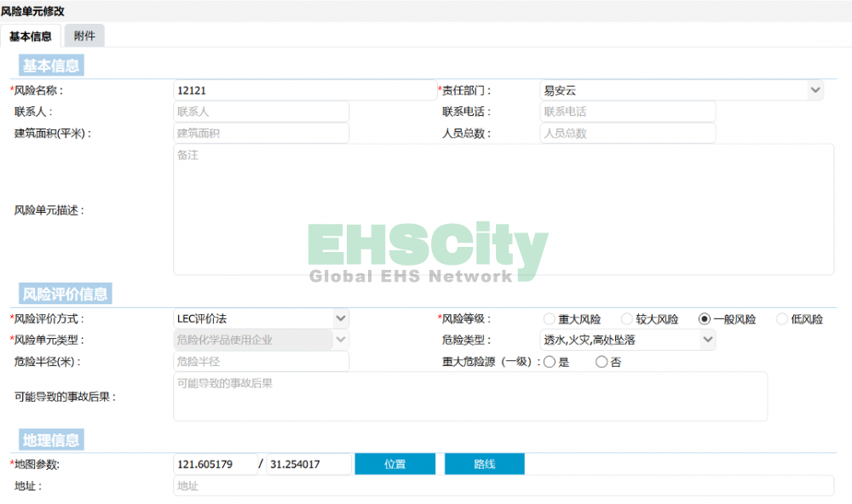Viewport: 852px width, 504px height.
Task: Click the 风险单元描述 text area
Action: click(x=503, y=209)
